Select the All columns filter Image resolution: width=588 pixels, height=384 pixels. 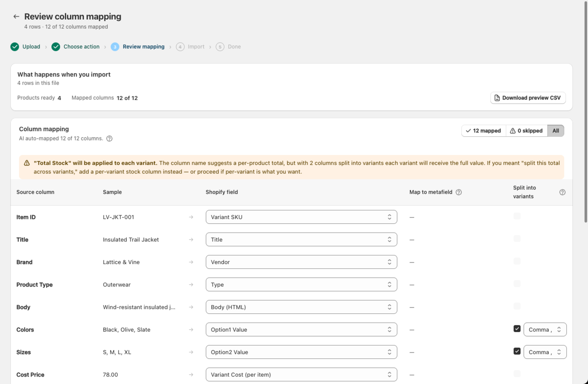tap(556, 131)
